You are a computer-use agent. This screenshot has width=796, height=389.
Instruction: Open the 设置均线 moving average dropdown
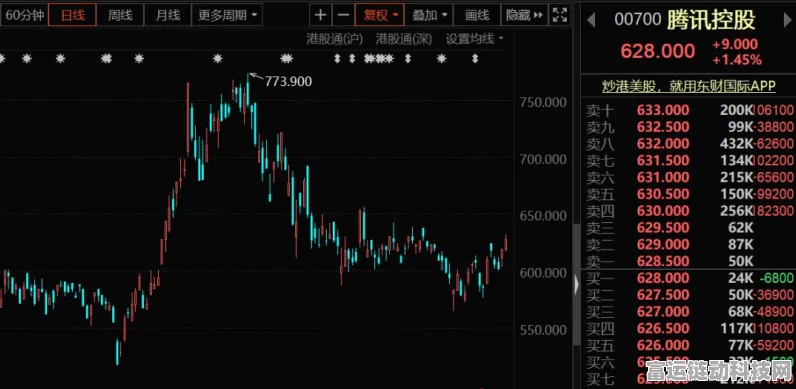coord(475,39)
